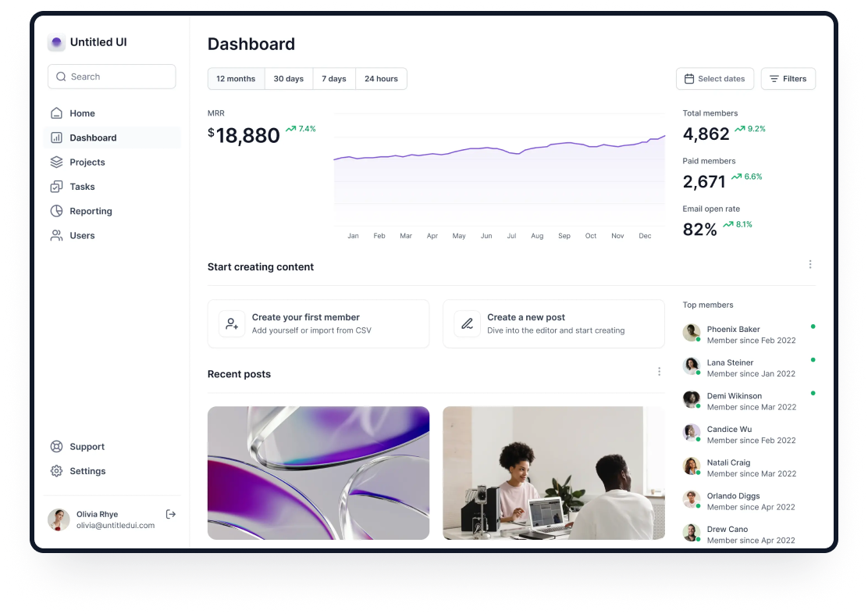Click the Reporting pie chart icon
This screenshot has width=868, height=614.
56,211
